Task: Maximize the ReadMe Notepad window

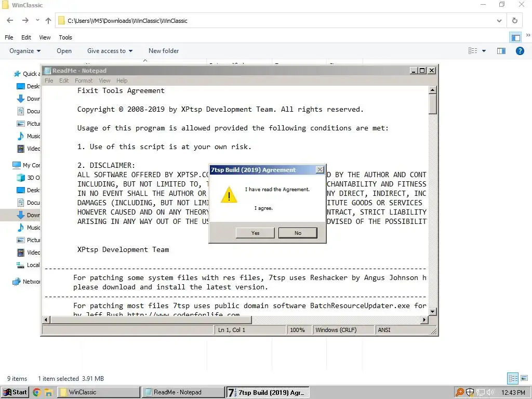Action: (422, 71)
